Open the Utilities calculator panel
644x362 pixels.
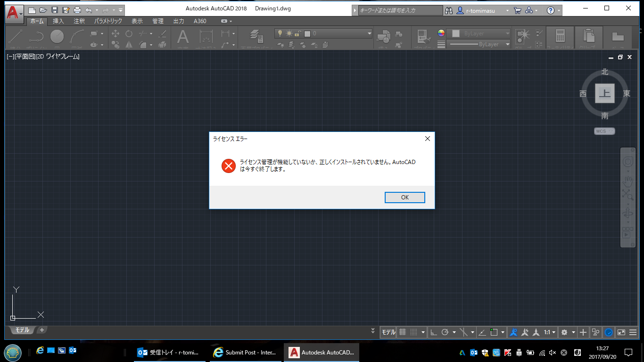560,37
